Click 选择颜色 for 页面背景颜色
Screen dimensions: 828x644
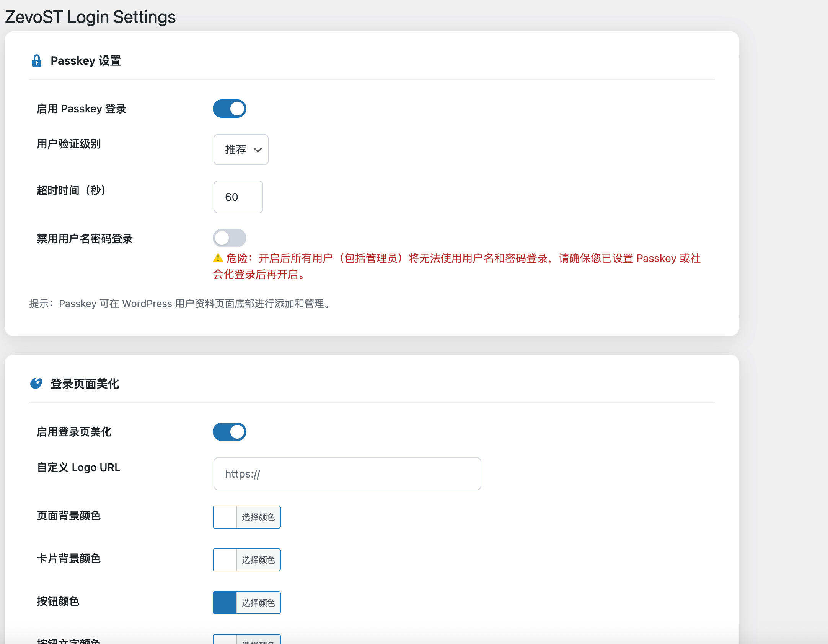(259, 517)
